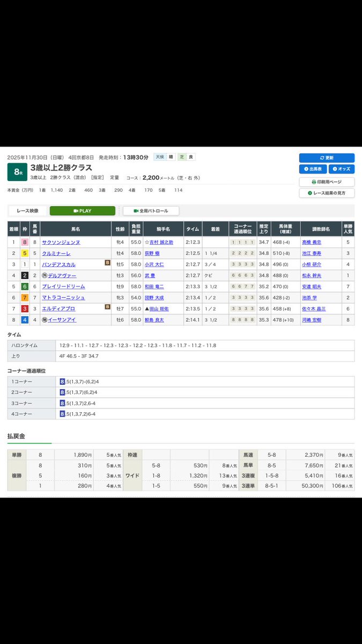362x644 pixels.
Task: Click the 馬体重 column header
Action: pos(285,229)
